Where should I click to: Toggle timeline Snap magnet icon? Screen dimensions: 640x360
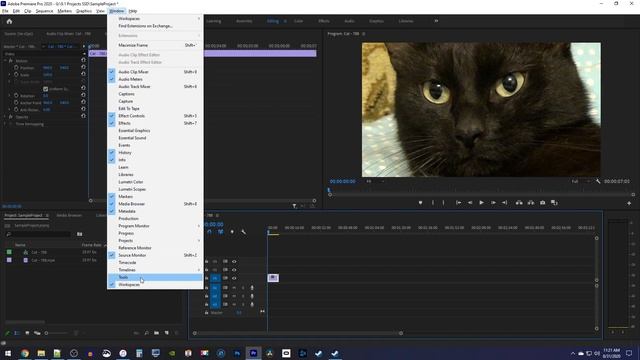pyautogui.click(x=209, y=232)
